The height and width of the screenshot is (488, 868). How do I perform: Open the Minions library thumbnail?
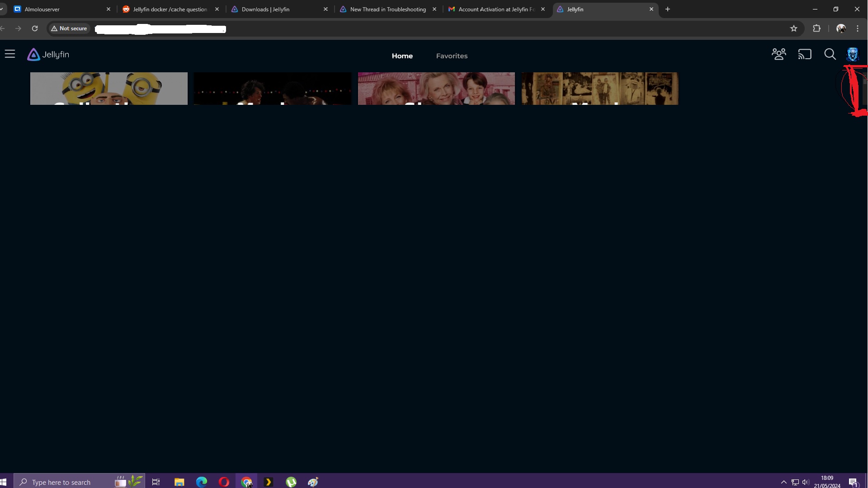tap(108, 89)
